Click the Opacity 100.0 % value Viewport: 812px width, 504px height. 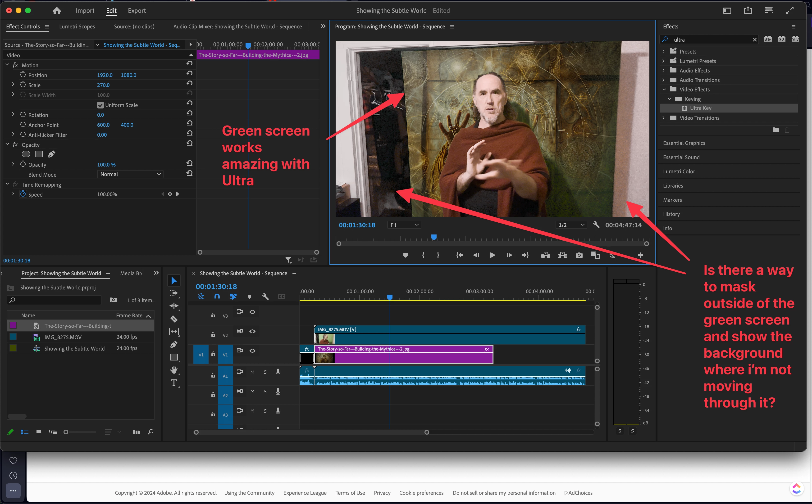point(106,165)
